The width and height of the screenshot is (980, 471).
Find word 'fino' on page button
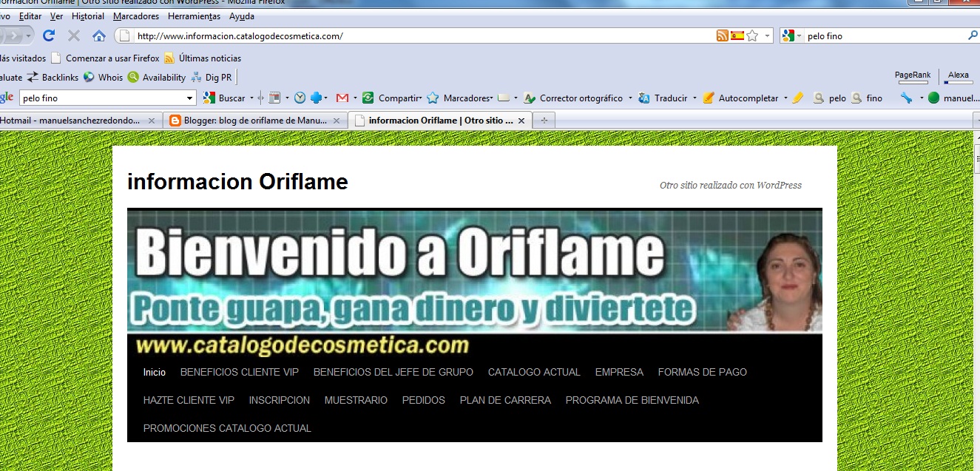point(867,98)
